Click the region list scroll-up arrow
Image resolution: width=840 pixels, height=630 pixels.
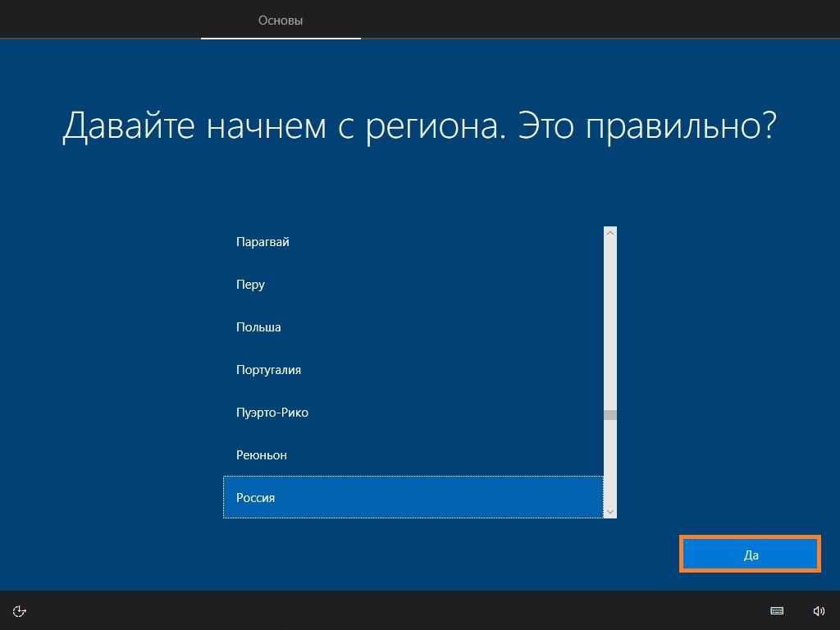click(x=609, y=234)
